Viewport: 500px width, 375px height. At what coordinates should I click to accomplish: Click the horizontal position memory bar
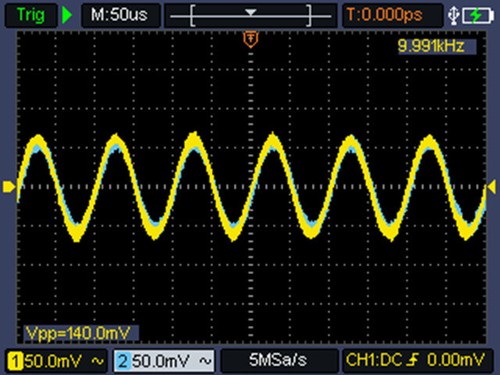point(251,16)
